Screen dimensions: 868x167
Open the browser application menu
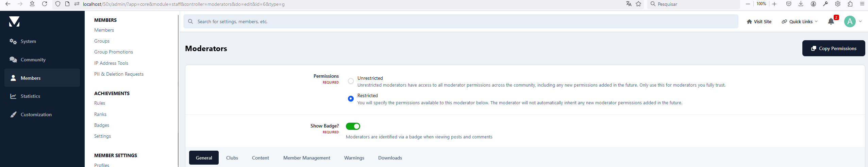pos(862,4)
